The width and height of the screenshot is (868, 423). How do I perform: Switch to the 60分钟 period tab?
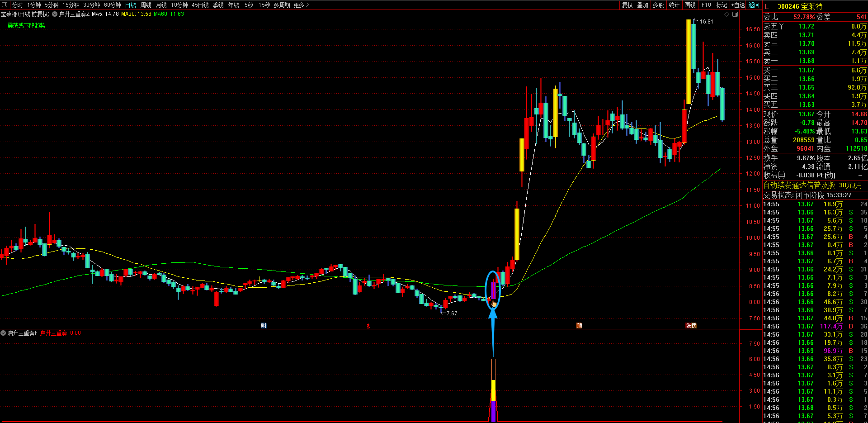(x=113, y=5)
